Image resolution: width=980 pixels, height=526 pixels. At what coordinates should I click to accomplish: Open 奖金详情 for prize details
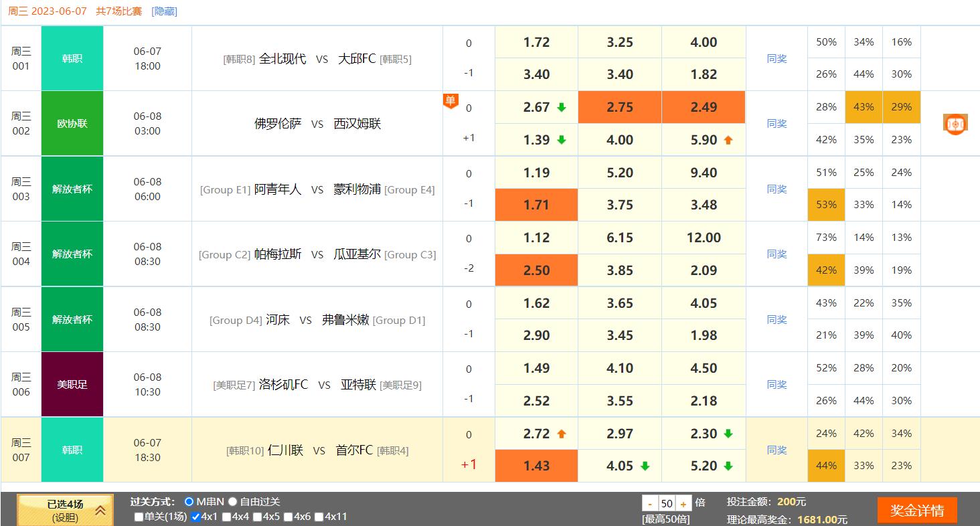click(918, 509)
